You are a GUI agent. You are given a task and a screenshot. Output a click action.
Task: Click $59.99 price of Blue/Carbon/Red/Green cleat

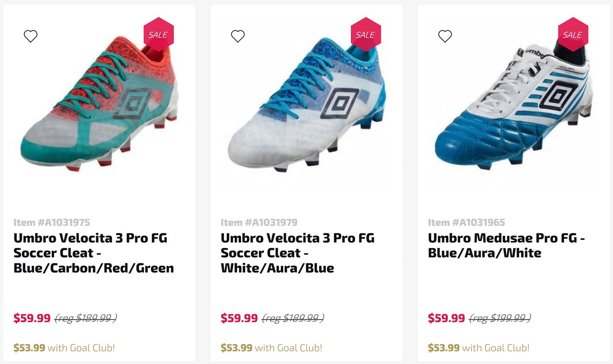32,318
